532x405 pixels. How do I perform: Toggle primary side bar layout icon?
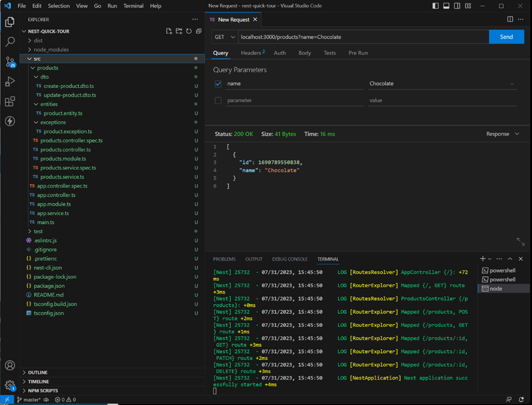coord(436,6)
